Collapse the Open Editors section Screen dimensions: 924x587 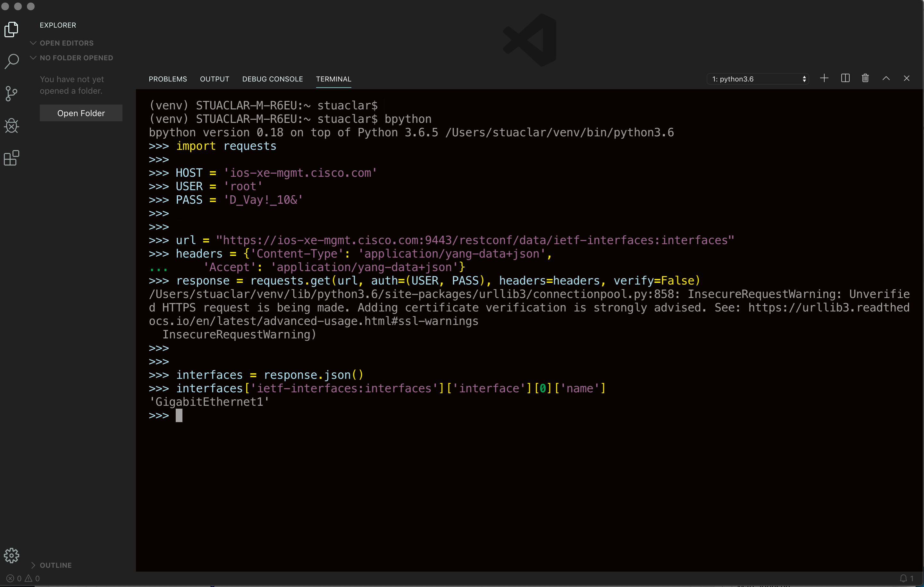(66, 43)
